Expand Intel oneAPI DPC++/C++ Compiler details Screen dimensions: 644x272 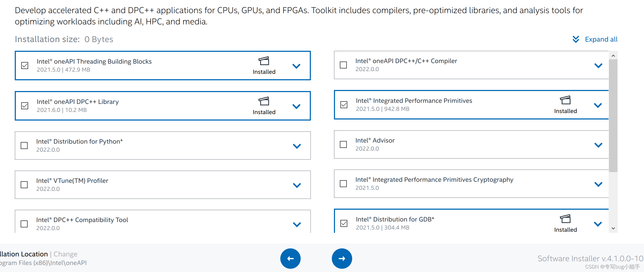(598, 65)
